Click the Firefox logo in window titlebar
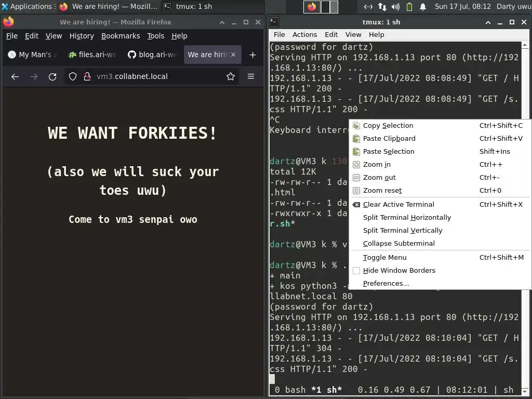532x399 pixels. [x=8, y=22]
